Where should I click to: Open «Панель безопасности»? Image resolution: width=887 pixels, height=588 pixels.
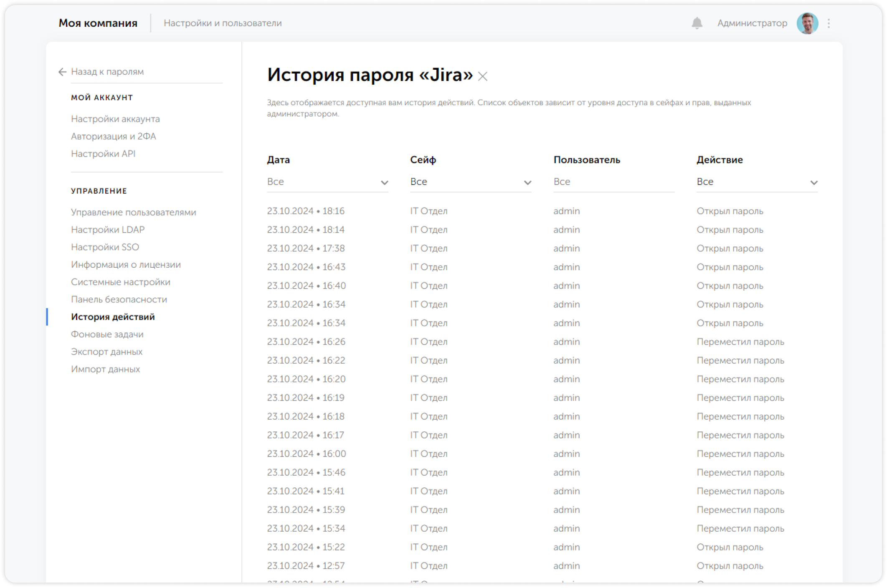(x=119, y=299)
